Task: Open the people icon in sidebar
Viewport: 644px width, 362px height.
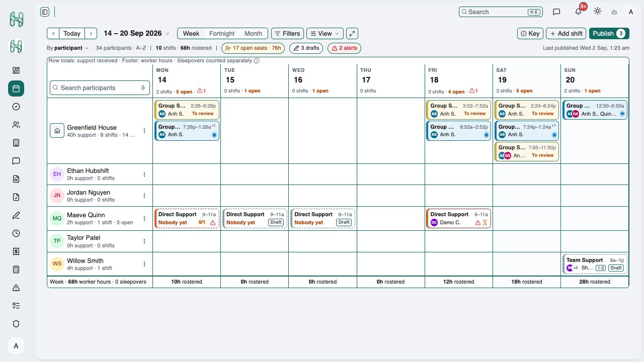Action: click(x=16, y=125)
